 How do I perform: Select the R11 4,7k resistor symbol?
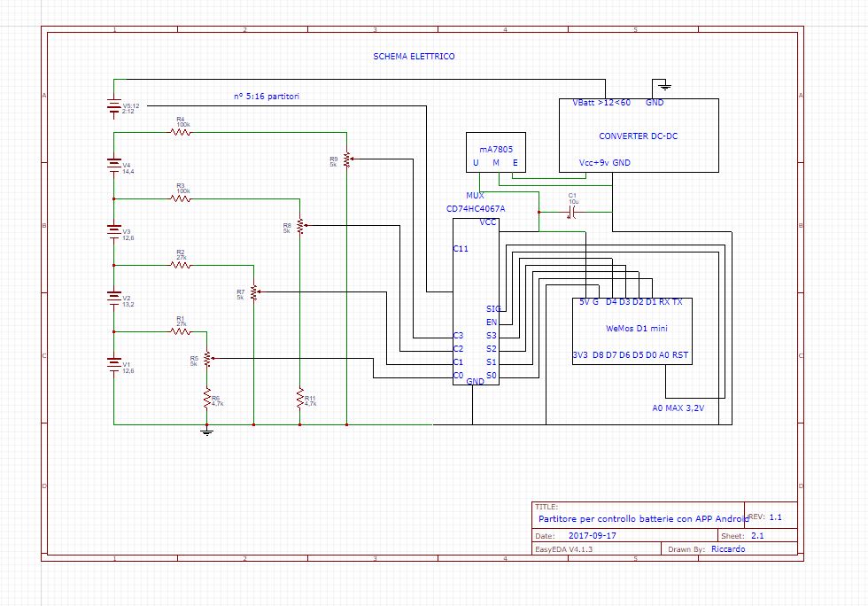click(300, 399)
